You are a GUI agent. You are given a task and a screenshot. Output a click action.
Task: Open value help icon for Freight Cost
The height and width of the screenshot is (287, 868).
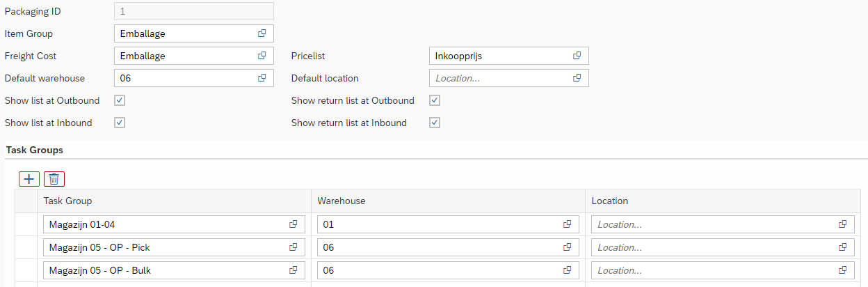coord(262,56)
